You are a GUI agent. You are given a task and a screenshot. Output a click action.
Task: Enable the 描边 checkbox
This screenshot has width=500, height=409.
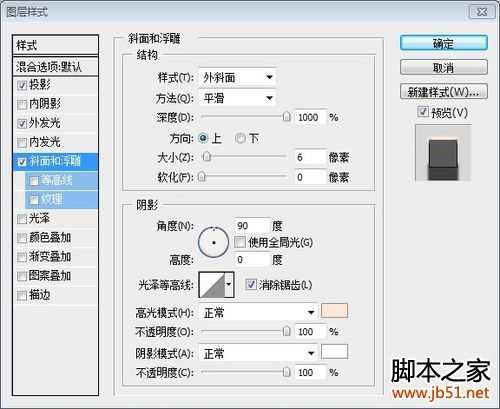click(x=22, y=295)
